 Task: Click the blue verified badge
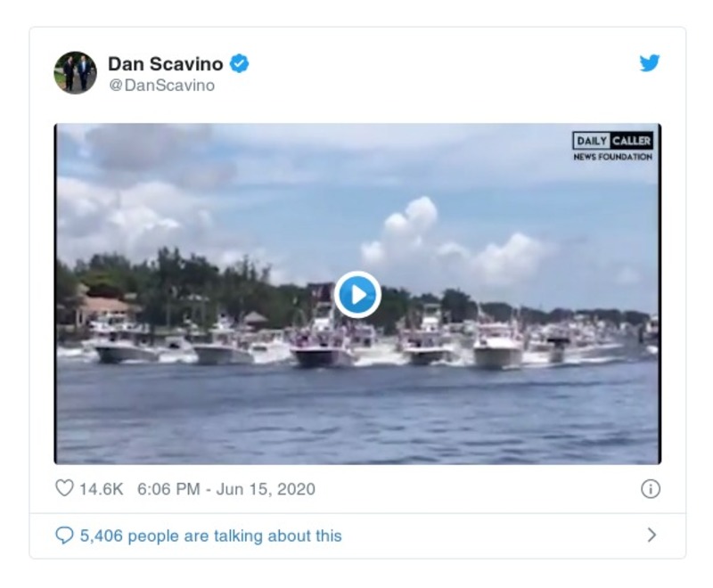240,63
